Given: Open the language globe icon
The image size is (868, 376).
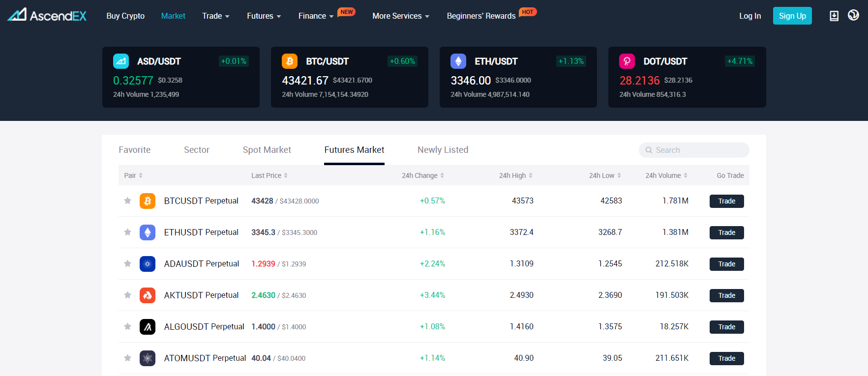Looking at the screenshot, I should [x=853, y=15].
